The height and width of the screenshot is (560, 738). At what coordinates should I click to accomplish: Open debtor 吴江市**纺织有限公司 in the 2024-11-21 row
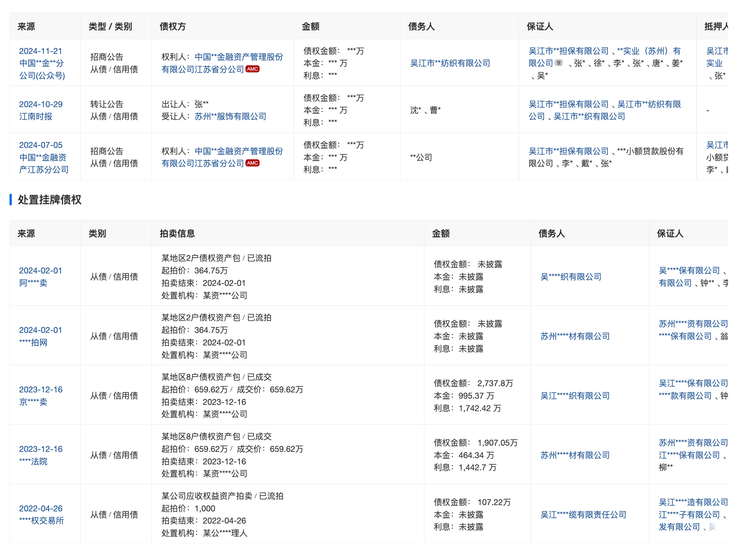(450, 63)
